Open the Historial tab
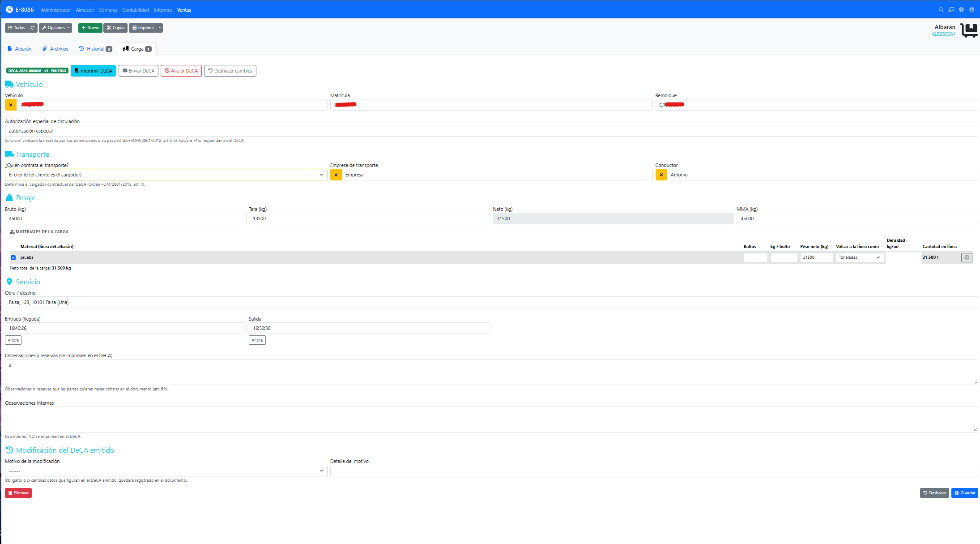 [95, 49]
